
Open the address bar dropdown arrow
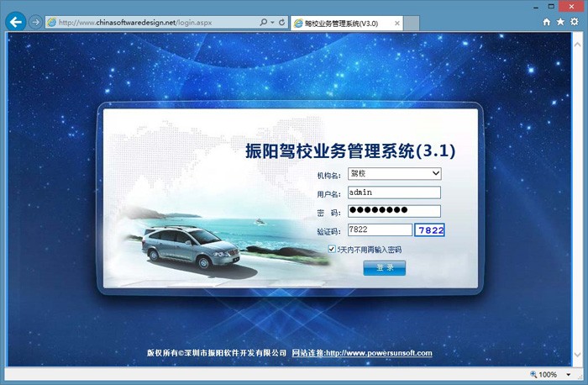(272, 23)
